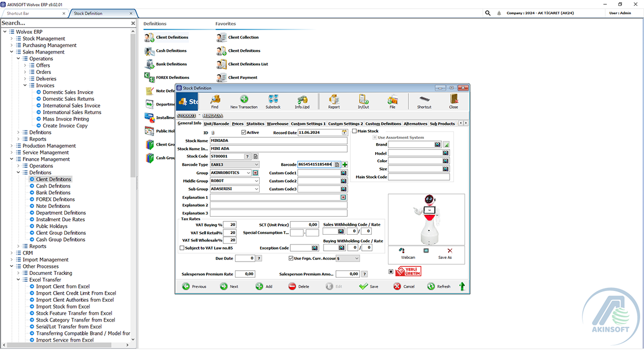Click the Cancel button

404,286
